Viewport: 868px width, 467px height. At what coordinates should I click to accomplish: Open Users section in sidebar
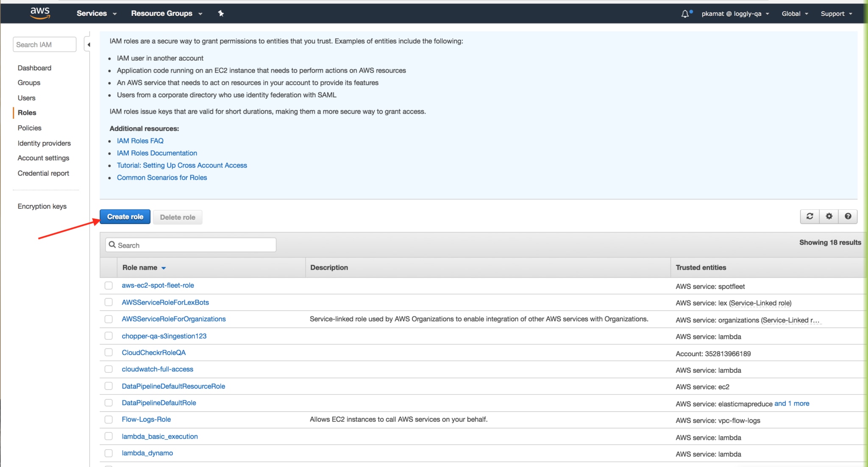[x=26, y=98]
